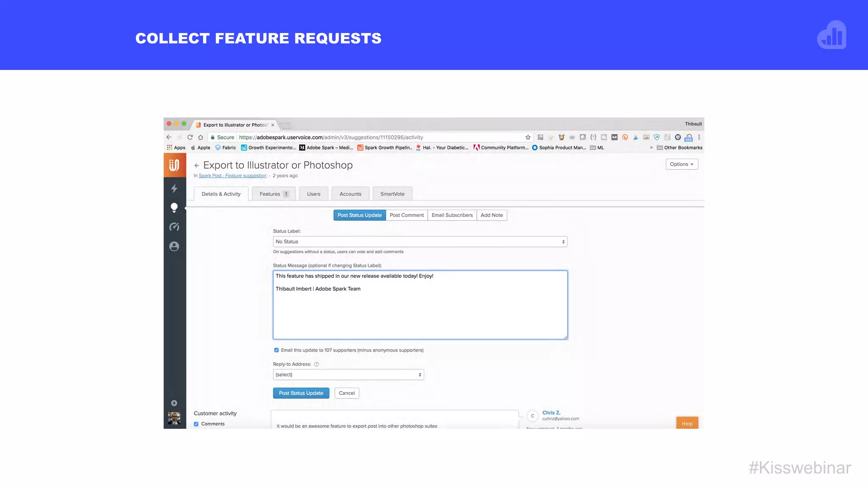The image size is (868, 488).
Task: Open the Community Platform bookmark
Action: (501, 148)
